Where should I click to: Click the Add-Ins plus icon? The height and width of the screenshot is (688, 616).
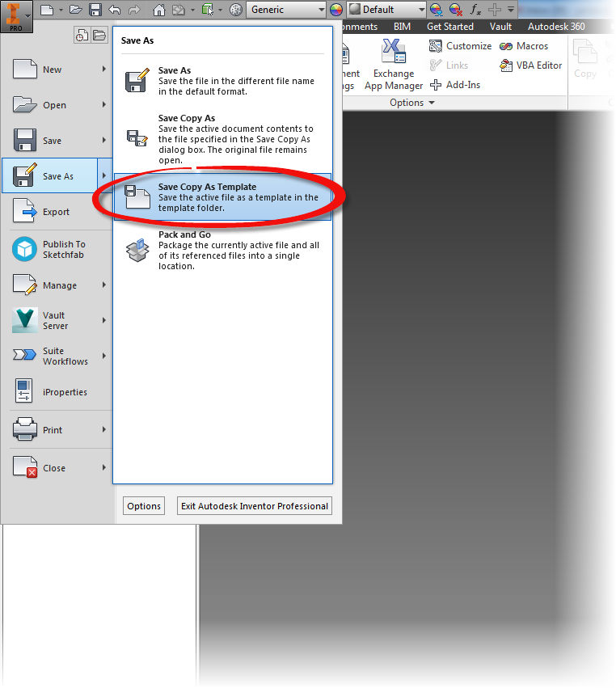point(436,85)
